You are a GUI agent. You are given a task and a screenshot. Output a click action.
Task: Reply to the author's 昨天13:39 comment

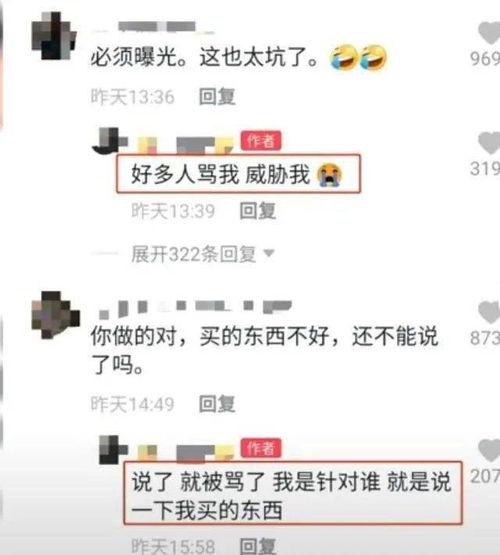tap(258, 211)
